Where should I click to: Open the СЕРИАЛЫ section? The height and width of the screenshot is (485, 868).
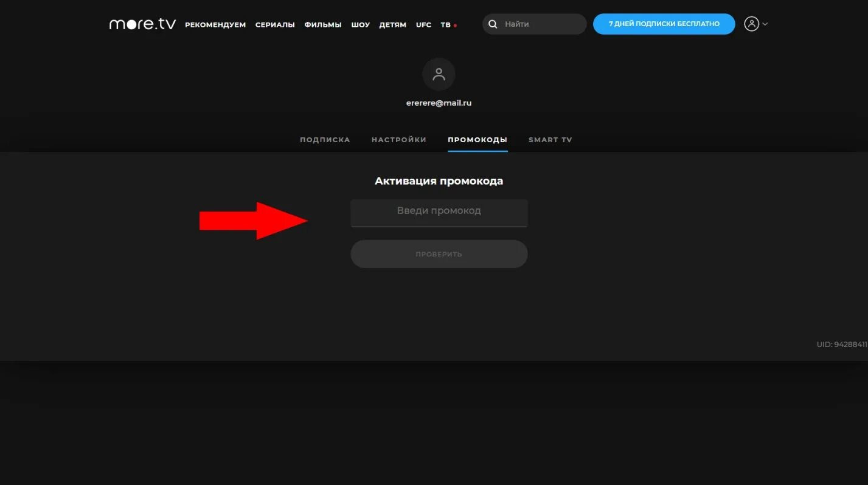pos(275,25)
